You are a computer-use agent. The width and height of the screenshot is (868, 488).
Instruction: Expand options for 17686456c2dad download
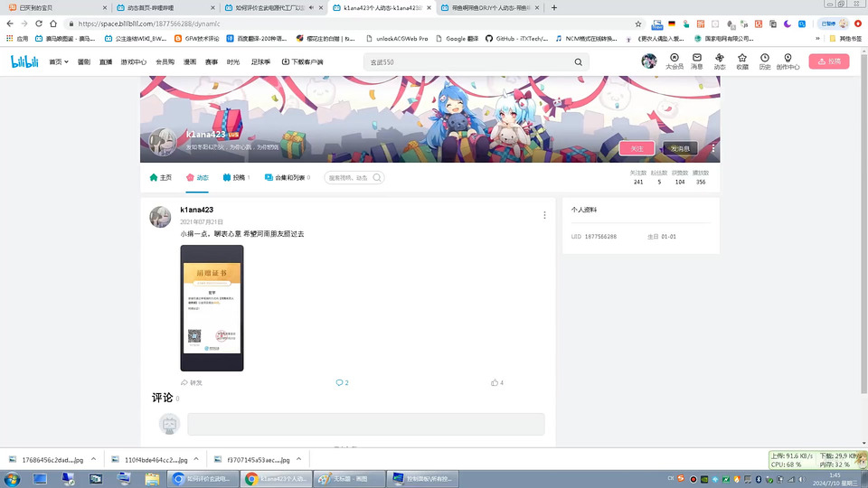[93, 459]
